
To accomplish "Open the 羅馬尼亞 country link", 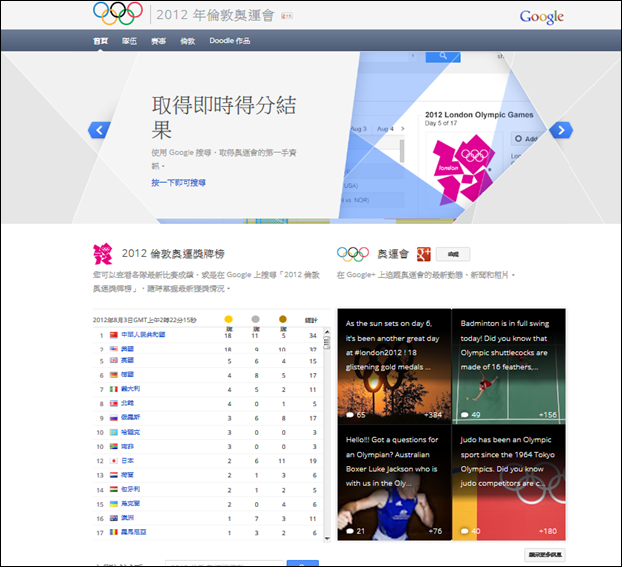I will coord(134,532).
